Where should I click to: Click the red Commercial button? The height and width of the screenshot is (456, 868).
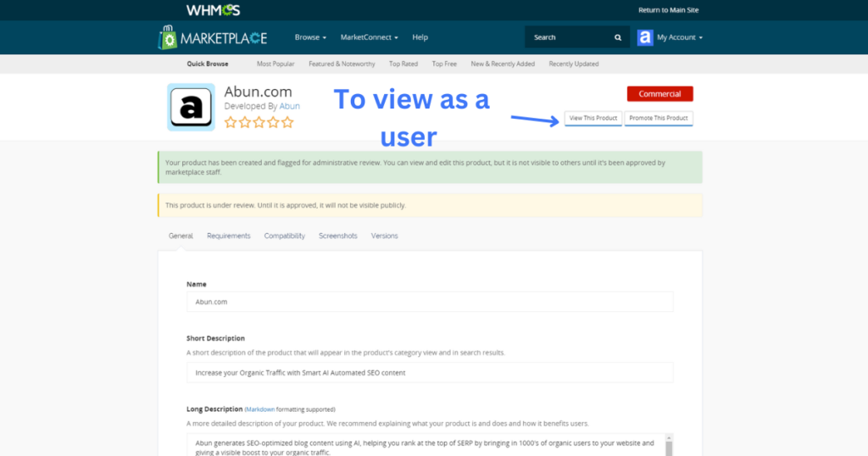point(659,93)
